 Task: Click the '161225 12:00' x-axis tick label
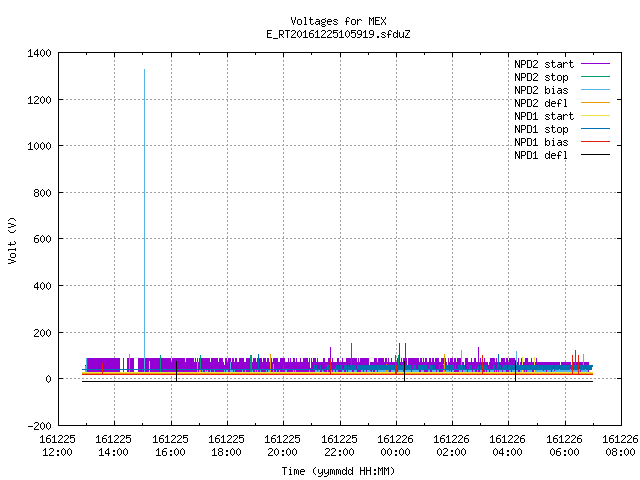pos(58,446)
